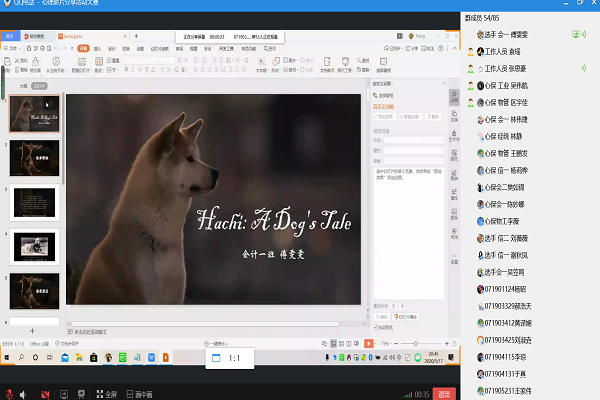Zoom out with minus at status bar
The height and width of the screenshot is (400, 600).
pyautogui.click(x=396, y=344)
